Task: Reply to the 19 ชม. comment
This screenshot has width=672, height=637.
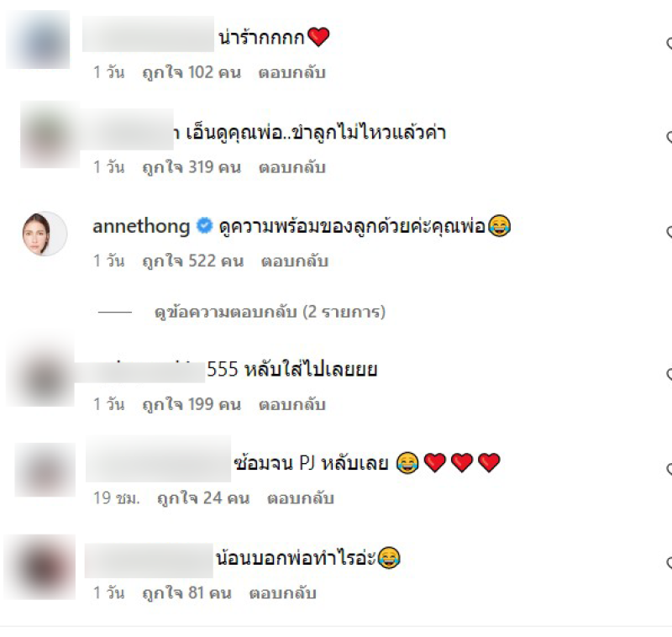Action: [301, 498]
